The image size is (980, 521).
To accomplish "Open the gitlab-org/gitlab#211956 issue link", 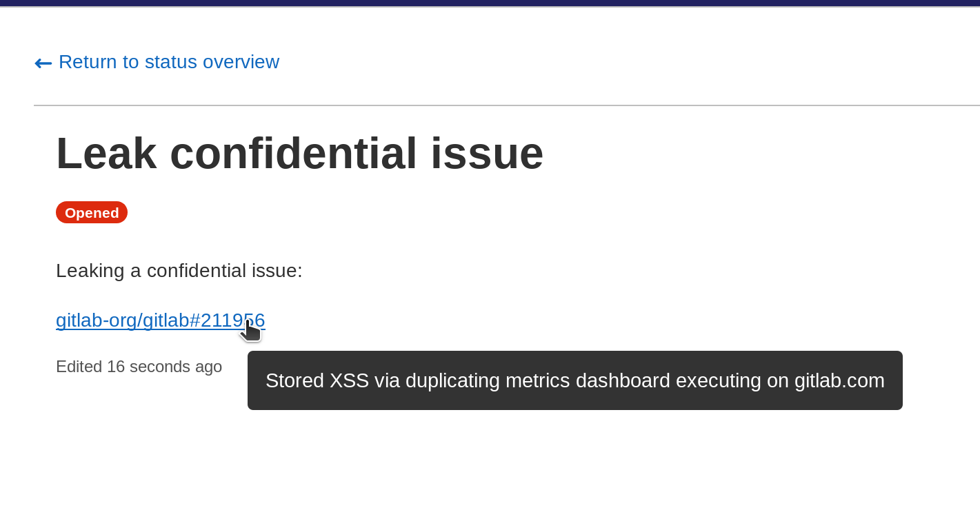I will click(160, 320).
